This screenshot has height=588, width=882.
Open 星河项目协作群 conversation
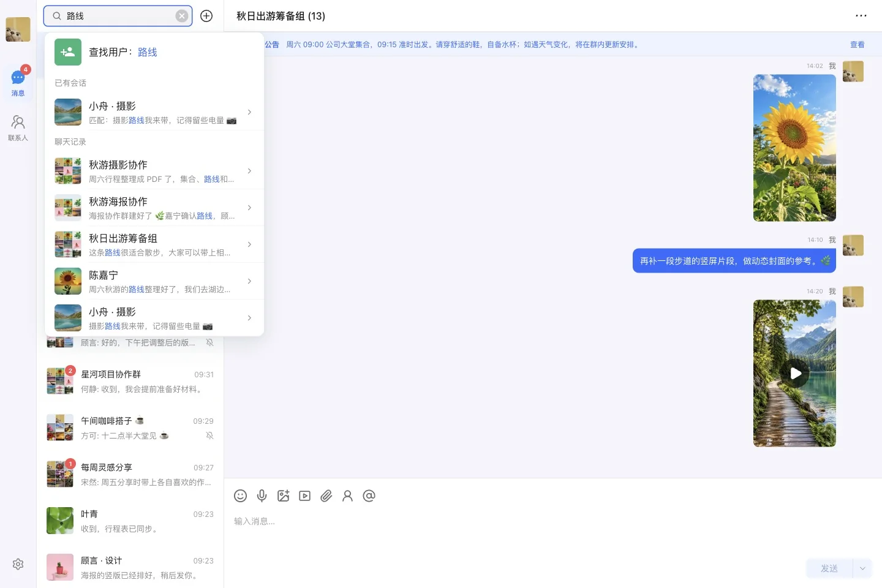[x=130, y=382]
